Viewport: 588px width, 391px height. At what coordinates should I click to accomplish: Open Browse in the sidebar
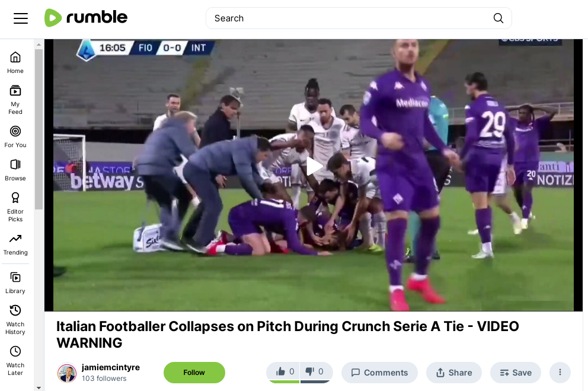coord(15,170)
